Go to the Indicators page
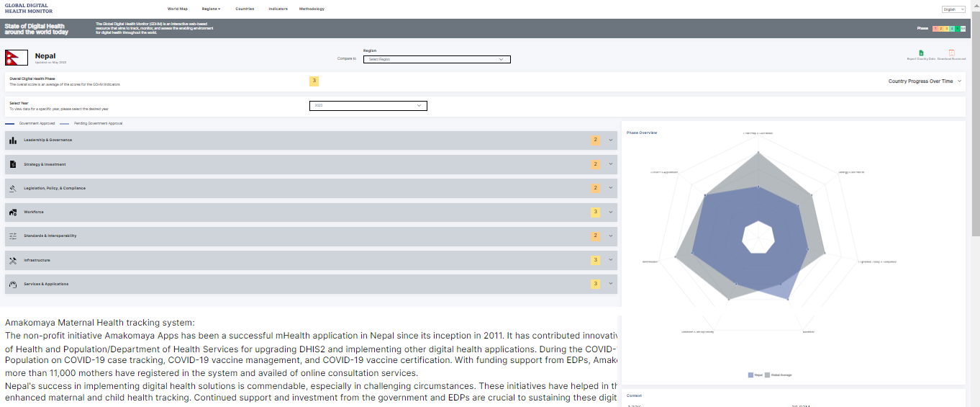This screenshot has width=980, height=407. (278, 9)
